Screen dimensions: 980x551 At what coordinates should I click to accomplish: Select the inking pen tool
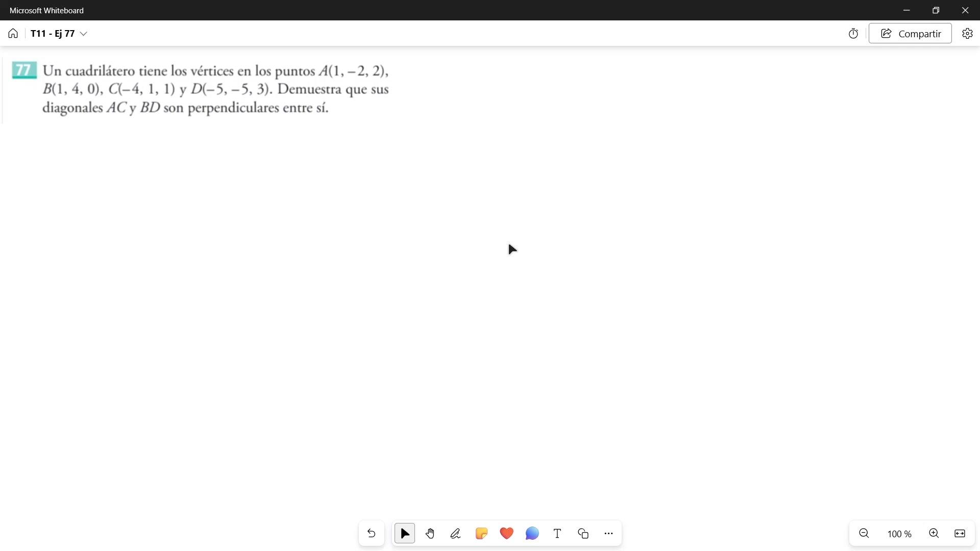point(455,534)
